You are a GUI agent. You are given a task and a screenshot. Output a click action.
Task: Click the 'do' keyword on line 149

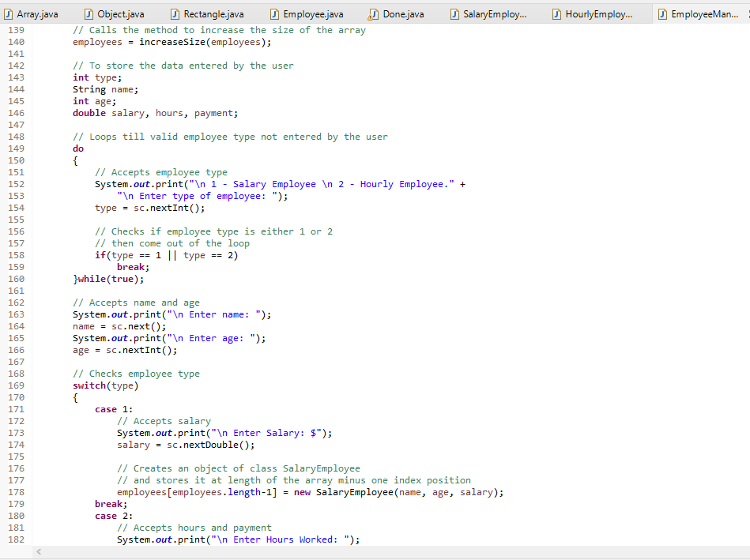tap(78, 148)
